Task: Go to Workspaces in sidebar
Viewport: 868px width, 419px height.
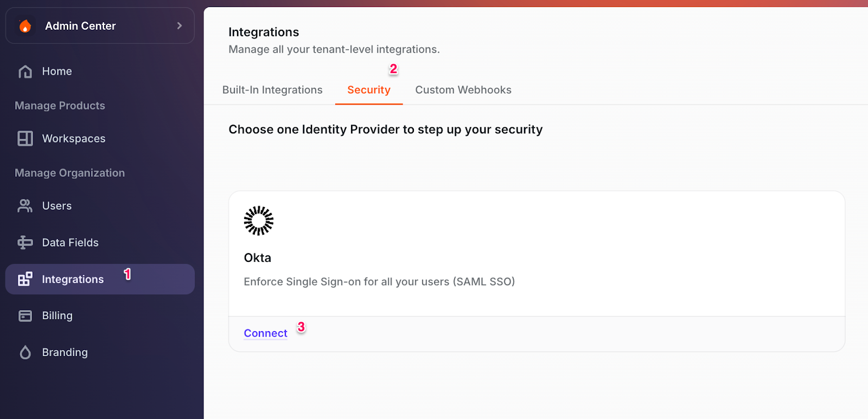Action: coord(74,139)
